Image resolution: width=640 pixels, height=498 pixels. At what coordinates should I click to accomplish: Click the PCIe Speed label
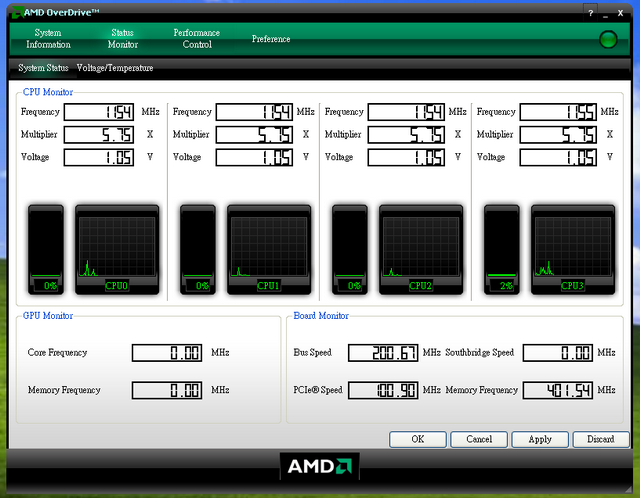click(x=318, y=390)
